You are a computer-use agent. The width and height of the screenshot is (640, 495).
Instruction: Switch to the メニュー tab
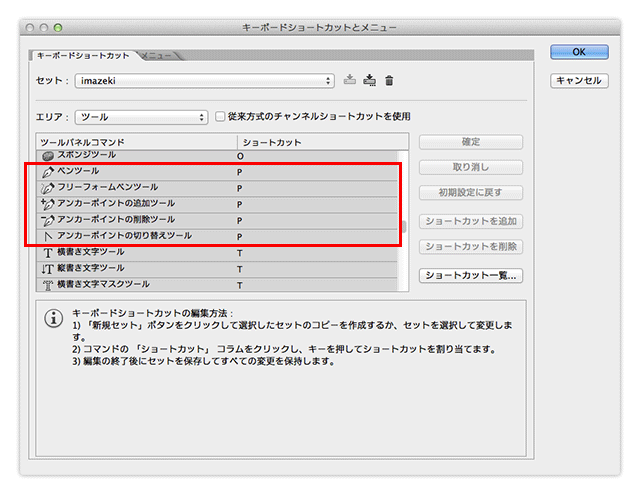(x=159, y=55)
